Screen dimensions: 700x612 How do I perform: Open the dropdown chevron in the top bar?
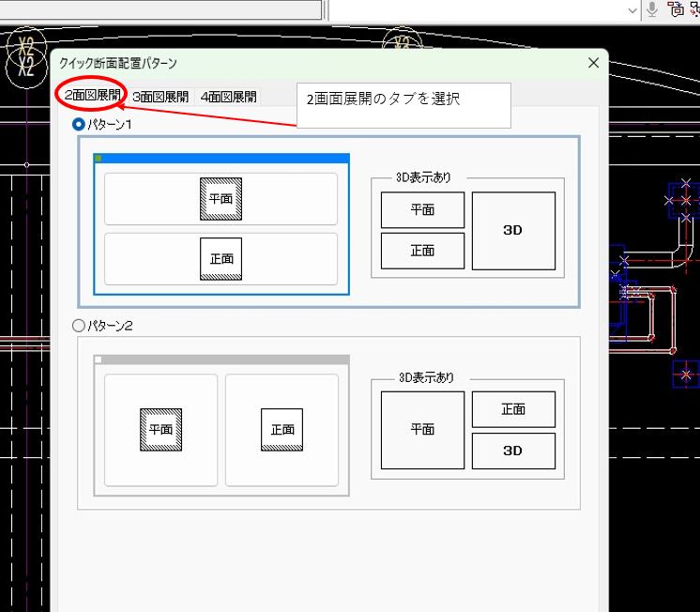click(x=632, y=10)
